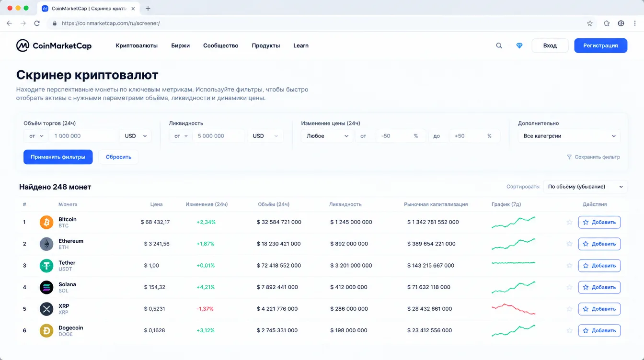Click the Solana coin icon
The height and width of the screenshot is (360, 644).
coord(46,287)
